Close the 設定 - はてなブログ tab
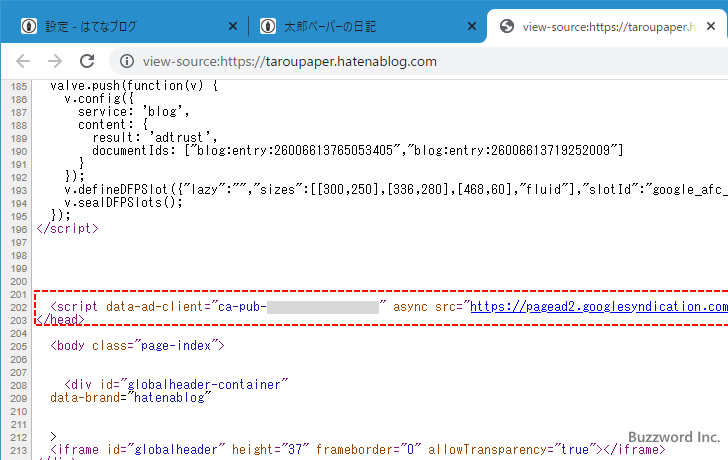The height and width of the screenshot is (460, 728). tap(233, 26)
